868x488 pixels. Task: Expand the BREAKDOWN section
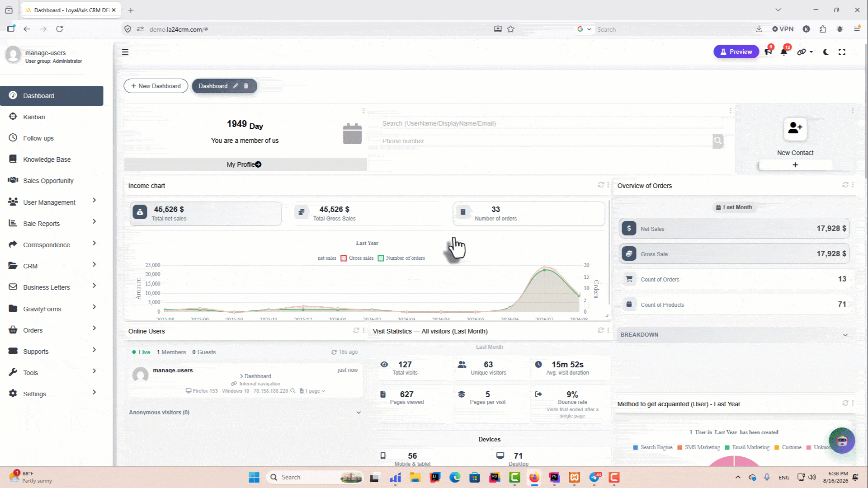[x=734, y=335]
